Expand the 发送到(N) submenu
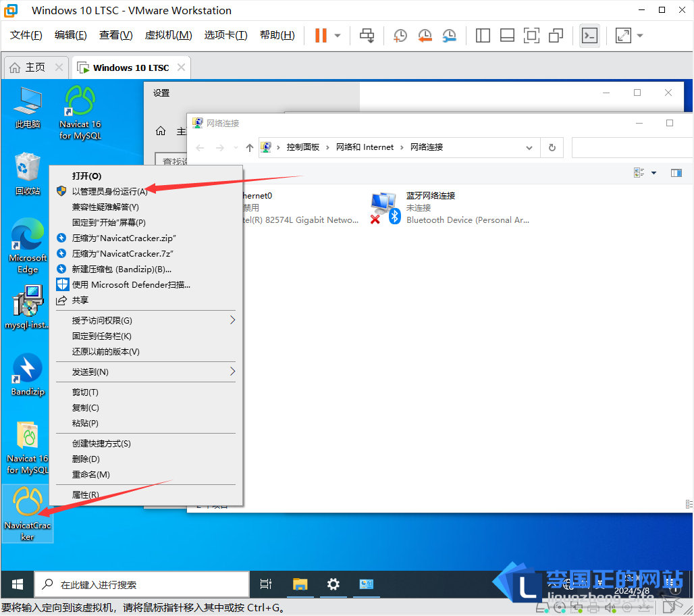 (x=233, y=371)
